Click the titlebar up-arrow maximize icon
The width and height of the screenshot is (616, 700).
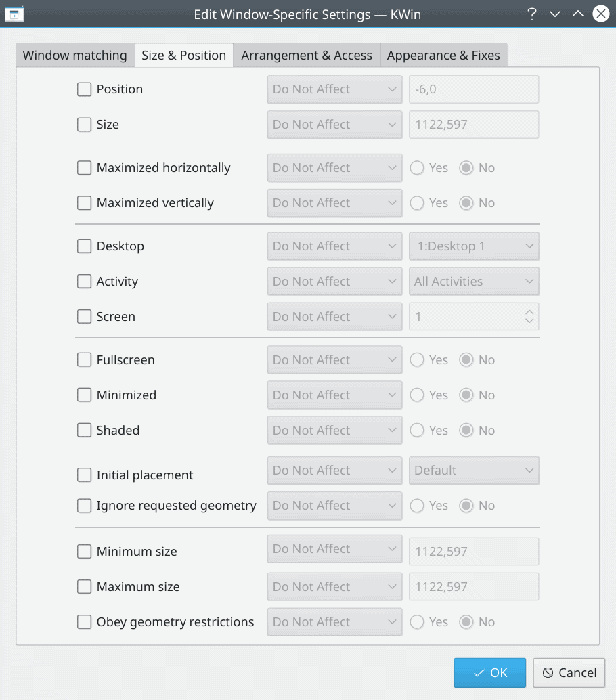pyautogui.click(x=577, y=14)
